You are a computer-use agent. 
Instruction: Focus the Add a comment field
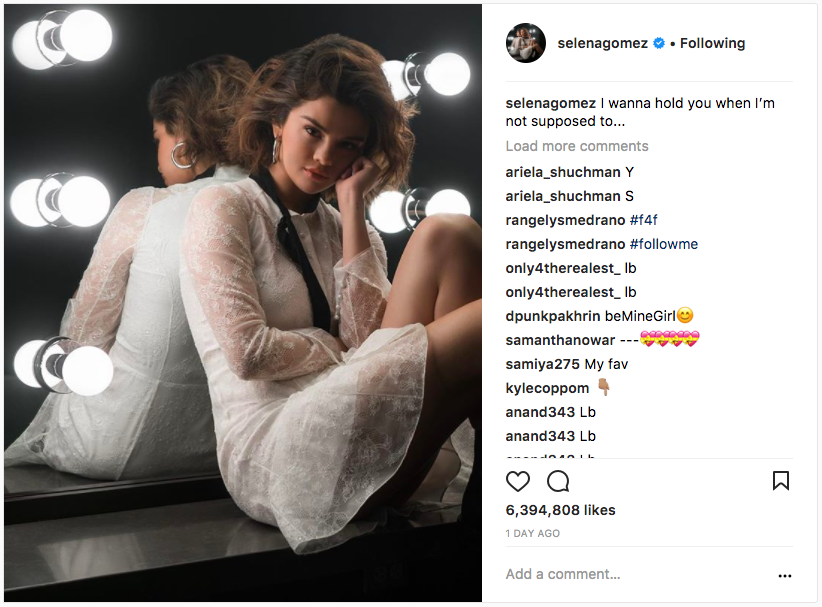(x=639, y=575)
